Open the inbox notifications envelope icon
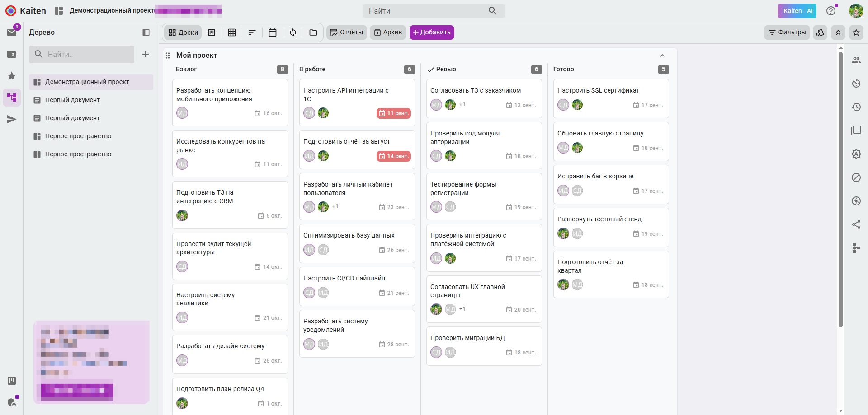This screenshot has height=415, width=868. click(12, 32)
